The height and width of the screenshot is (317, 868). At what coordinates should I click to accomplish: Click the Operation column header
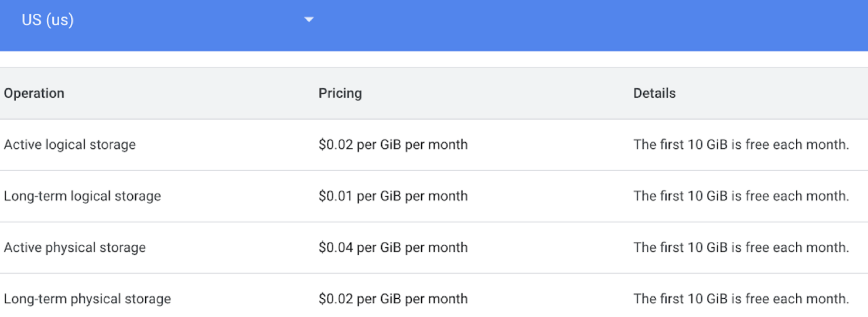click(34, 93)
